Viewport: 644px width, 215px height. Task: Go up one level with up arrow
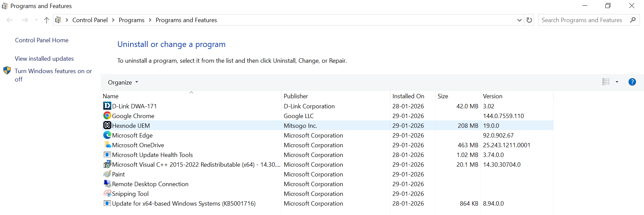(47, 20)
